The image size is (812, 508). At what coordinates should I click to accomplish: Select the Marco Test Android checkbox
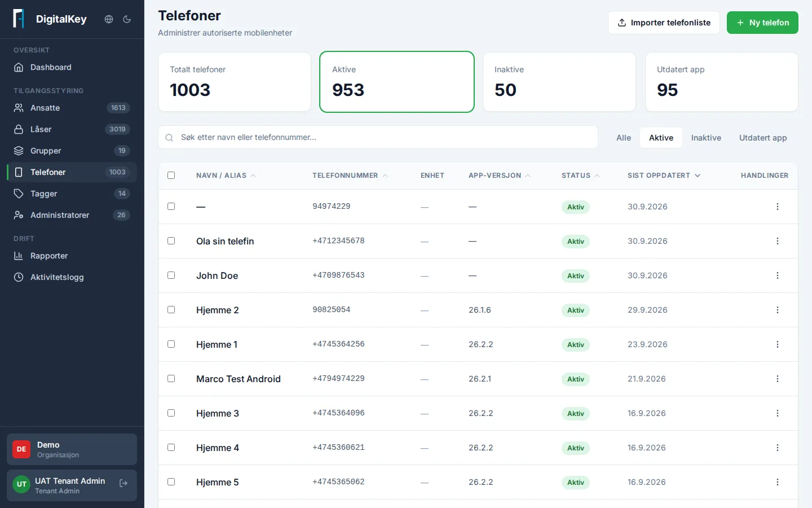point(171,379)
